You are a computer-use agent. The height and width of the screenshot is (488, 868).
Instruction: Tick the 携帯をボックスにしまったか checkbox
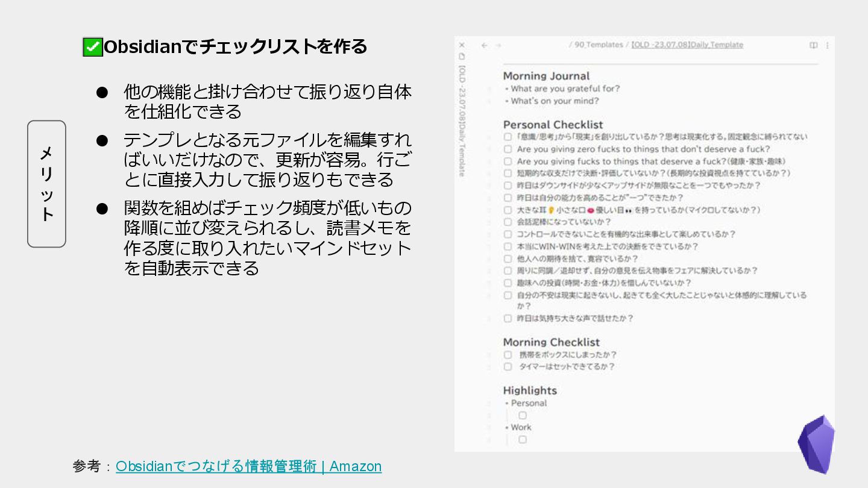coord(508,355)
